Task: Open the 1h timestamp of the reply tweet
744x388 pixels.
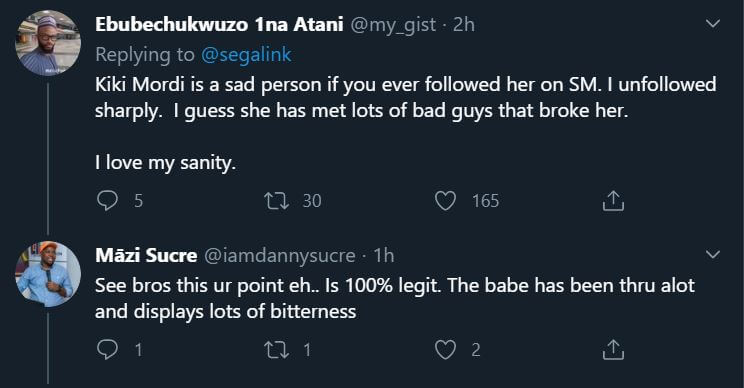Action: coord(384,256)
